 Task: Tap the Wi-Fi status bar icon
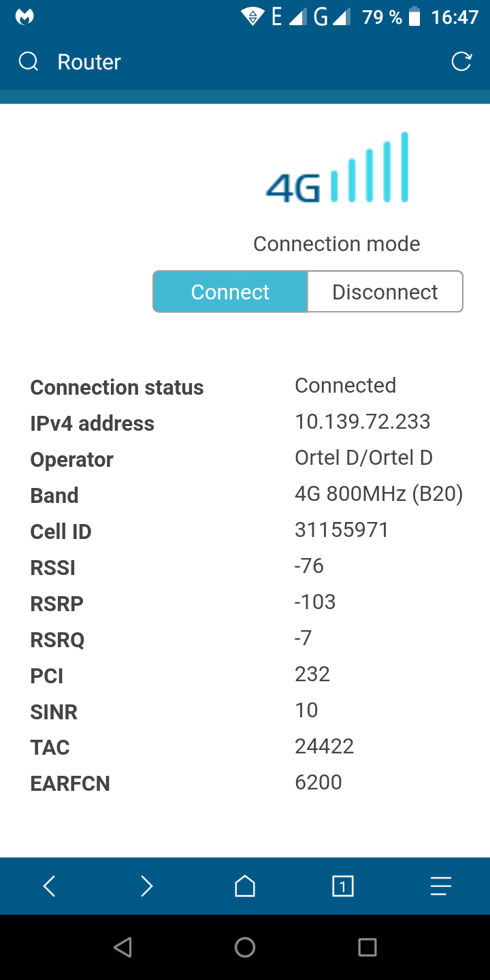click(252, 17)
